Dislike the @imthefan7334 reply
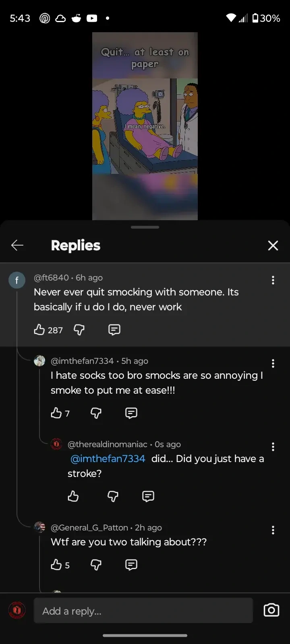290x644 pixels. tap(96, 413)
